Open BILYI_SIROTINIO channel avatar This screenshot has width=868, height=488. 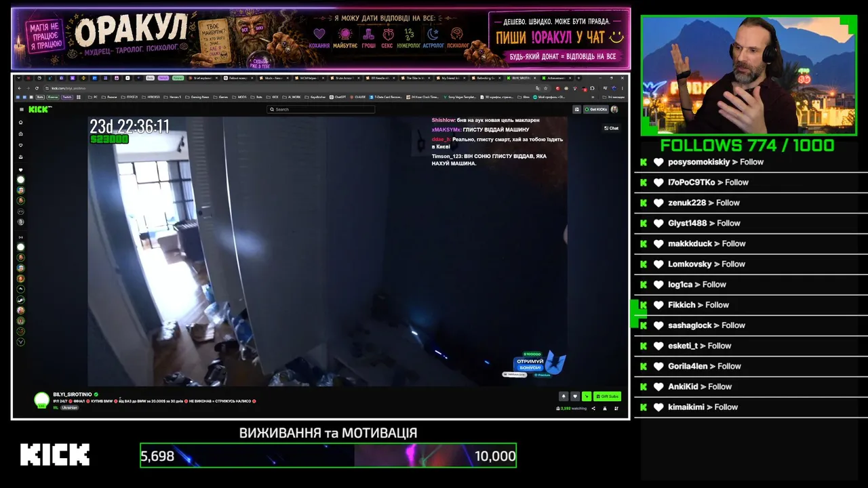[x=42, y=400]
